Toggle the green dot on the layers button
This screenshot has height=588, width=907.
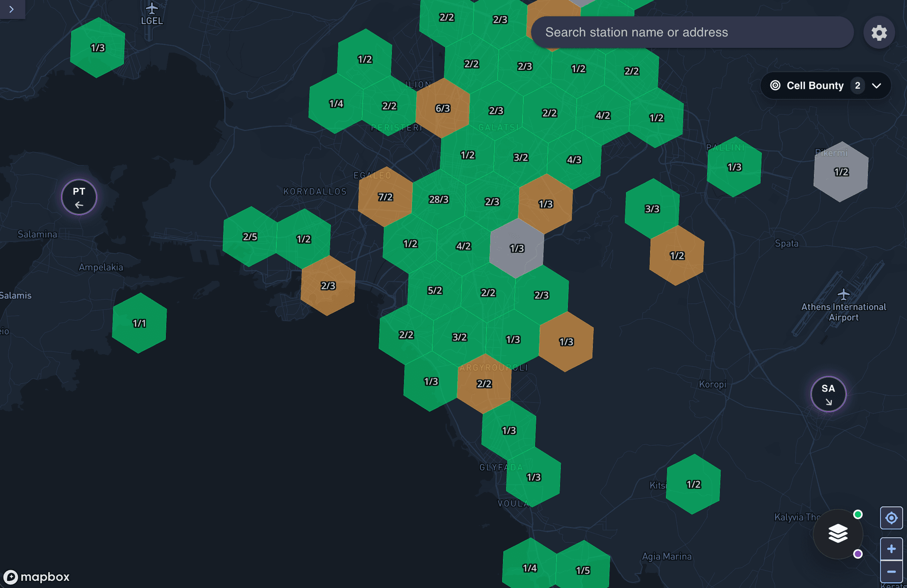857,514
